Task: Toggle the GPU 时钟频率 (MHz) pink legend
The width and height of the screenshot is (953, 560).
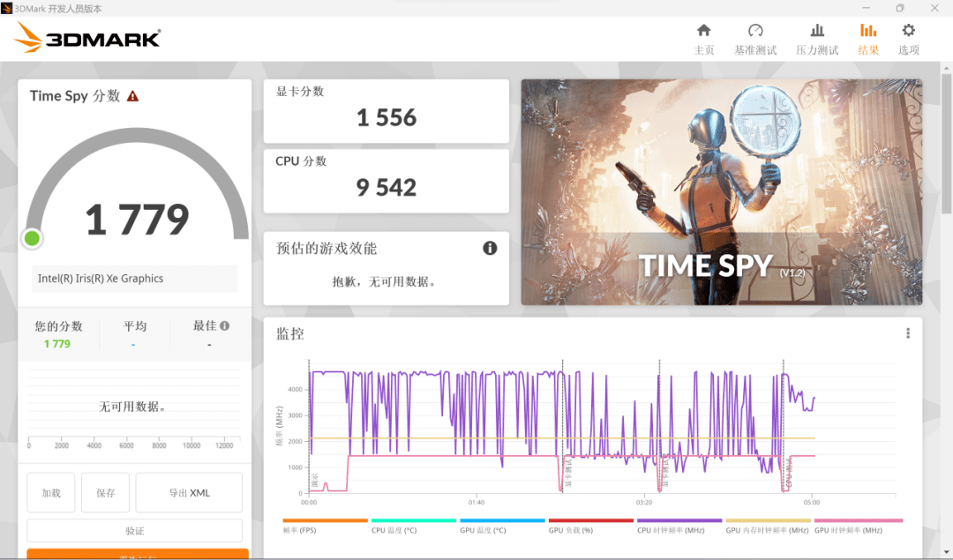Action: pyautogui.click(x=859, y=526)
